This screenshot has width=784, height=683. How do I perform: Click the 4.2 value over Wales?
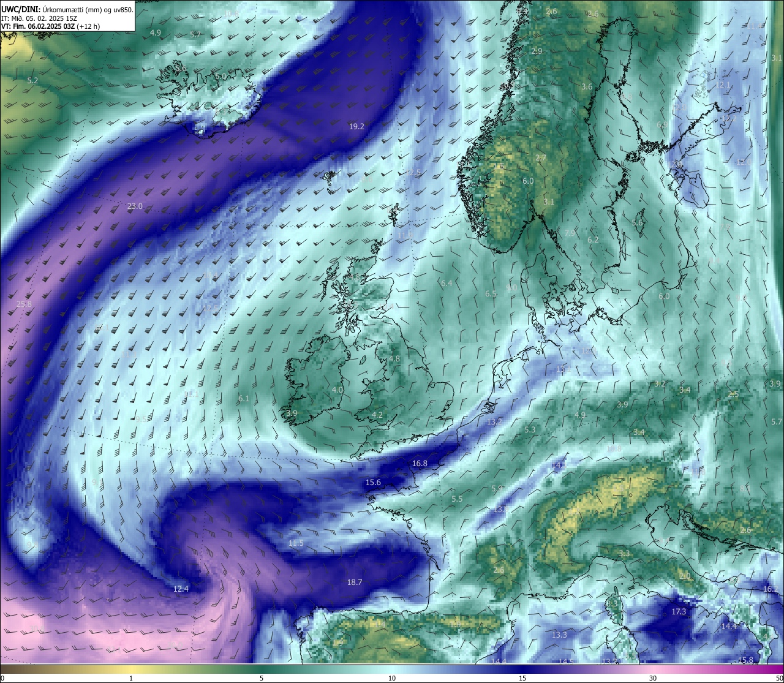377,415
